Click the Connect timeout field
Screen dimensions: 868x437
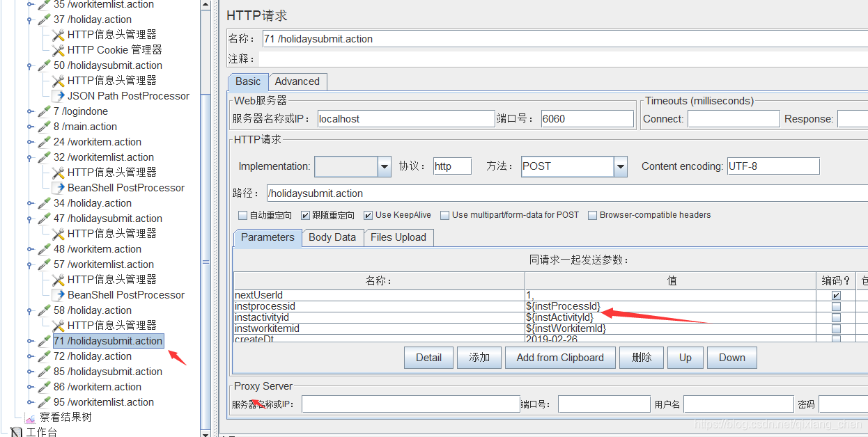(x=734, y=119)
